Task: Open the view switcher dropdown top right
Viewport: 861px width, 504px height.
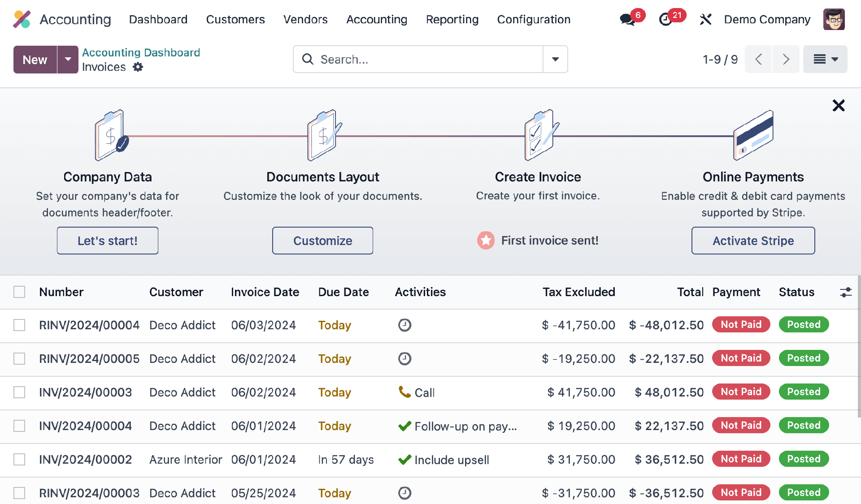Action: (x=825, y=59)
